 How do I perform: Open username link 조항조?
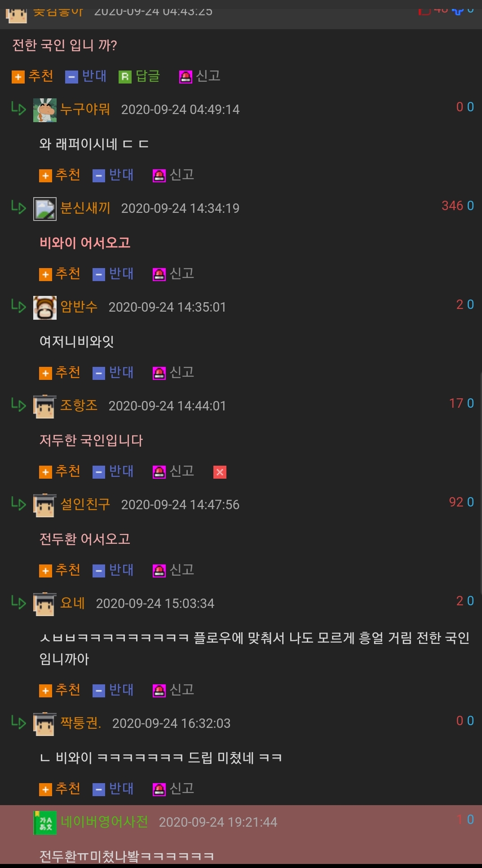coord(79,405)
